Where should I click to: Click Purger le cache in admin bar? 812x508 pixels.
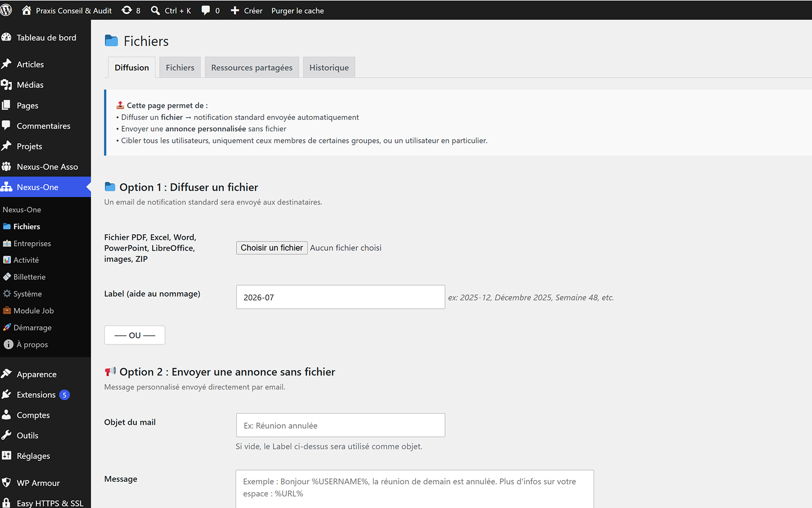click(297, 11)
